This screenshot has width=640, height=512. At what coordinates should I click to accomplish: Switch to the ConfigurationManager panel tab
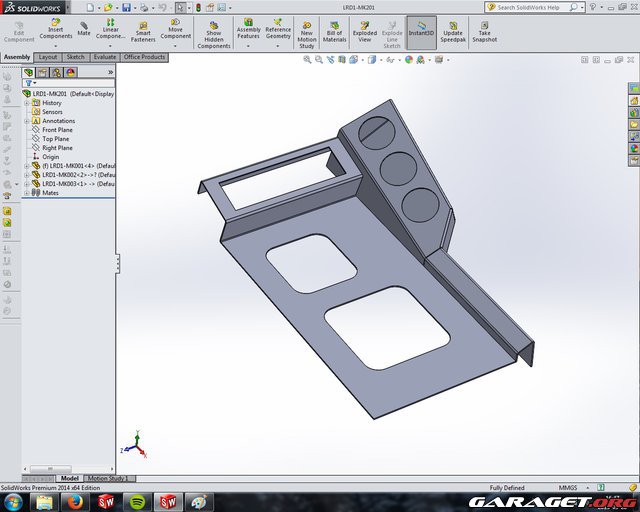(x=56, y=72)
